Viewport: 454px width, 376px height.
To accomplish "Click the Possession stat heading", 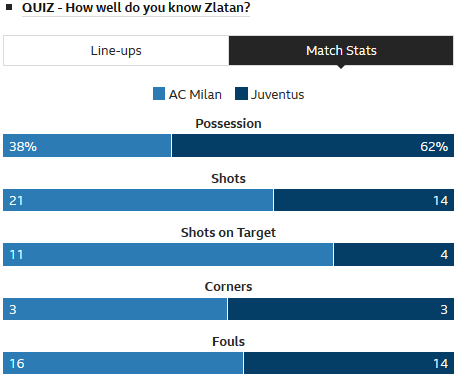I will pos(228,124).
